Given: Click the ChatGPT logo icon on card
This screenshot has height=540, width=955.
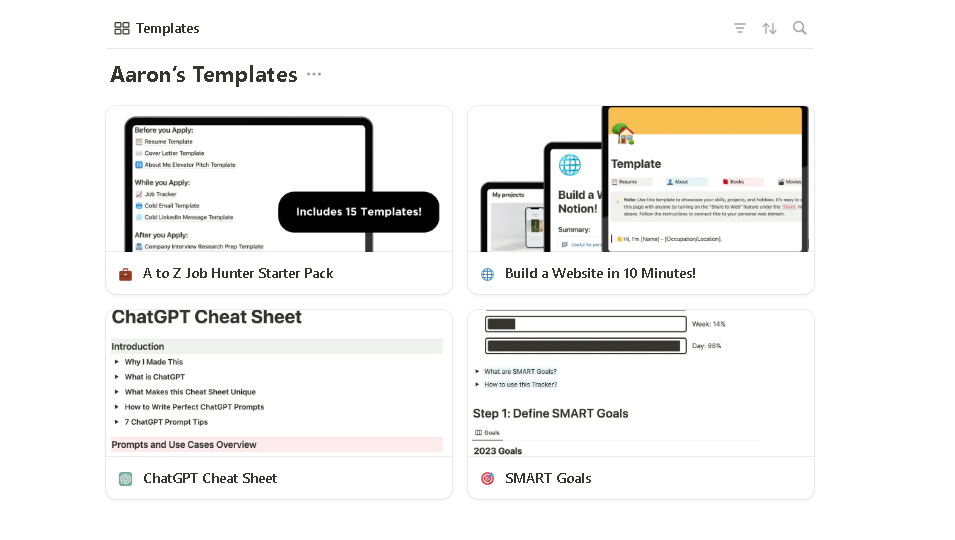Looking at the screenshot, I should click(x=125, y=479).
